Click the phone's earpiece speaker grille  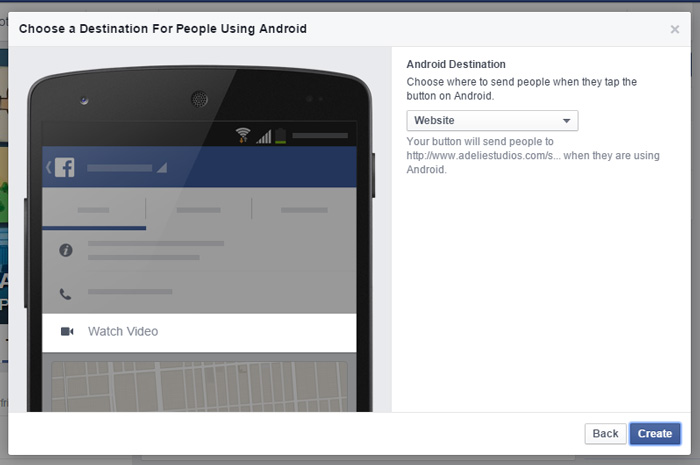[199, 99]
